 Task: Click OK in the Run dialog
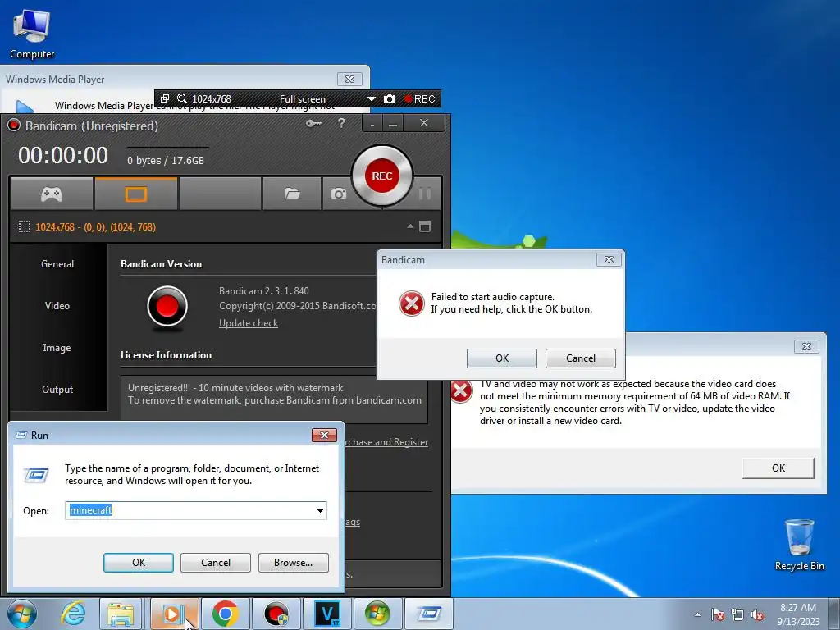[x=139, y=563]
